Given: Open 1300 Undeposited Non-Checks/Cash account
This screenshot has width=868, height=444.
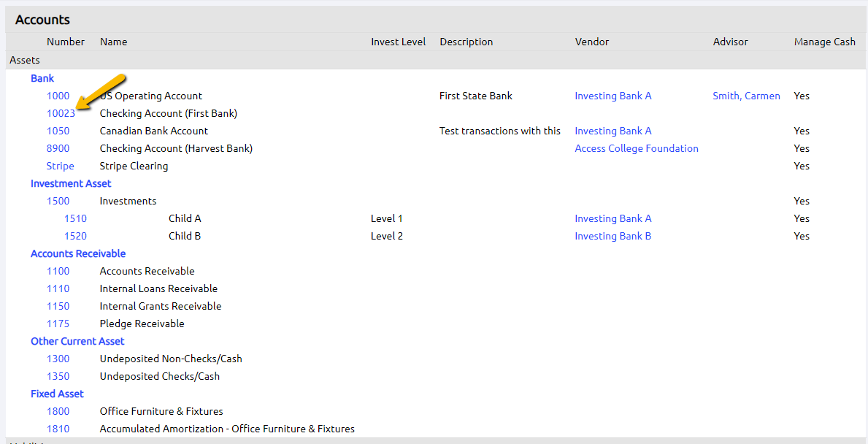Looking at the screenshot, I should coord(58,359).
